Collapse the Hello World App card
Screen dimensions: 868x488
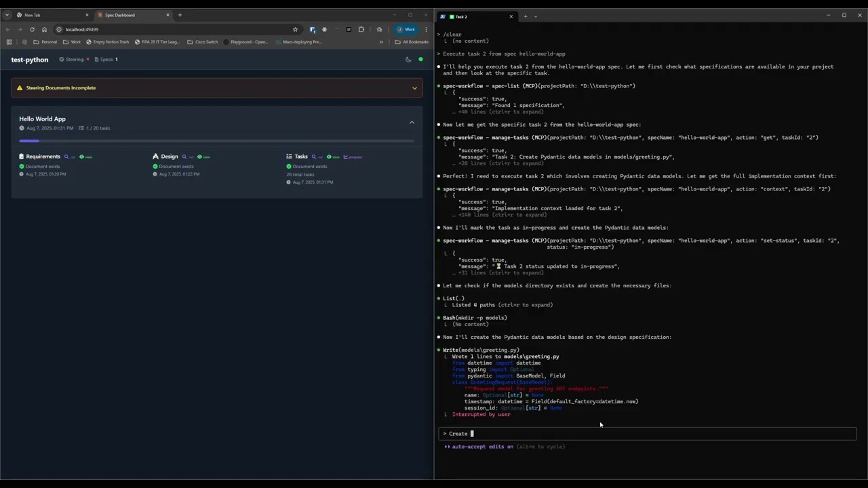[412, 123]
